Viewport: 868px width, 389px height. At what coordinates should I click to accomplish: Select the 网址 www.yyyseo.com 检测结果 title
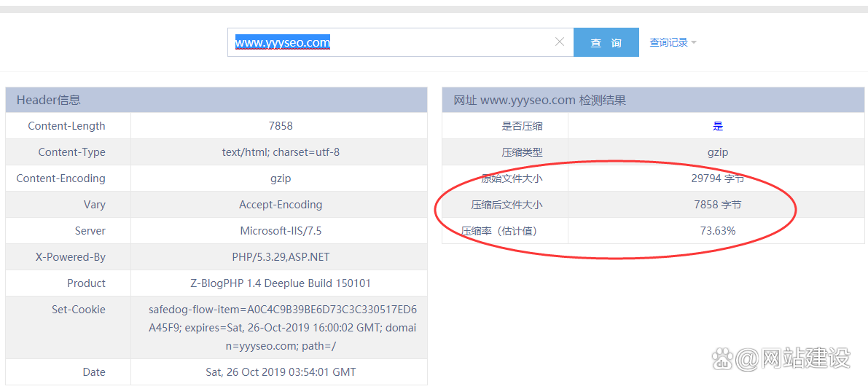(539, 100)
